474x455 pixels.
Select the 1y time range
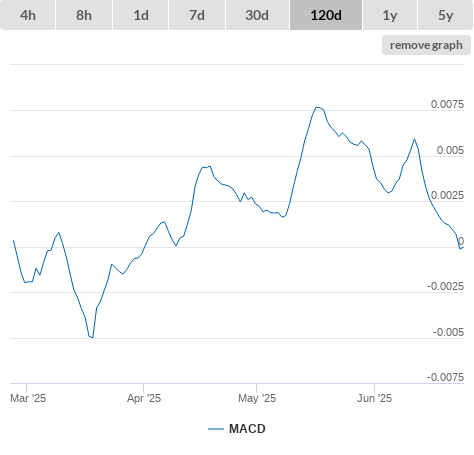pos(390,15)
